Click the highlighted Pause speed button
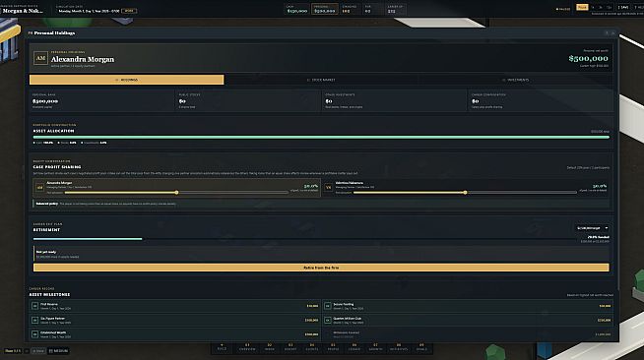The height and width of the screenshot is (360, 644). click(x=582, y=8)
